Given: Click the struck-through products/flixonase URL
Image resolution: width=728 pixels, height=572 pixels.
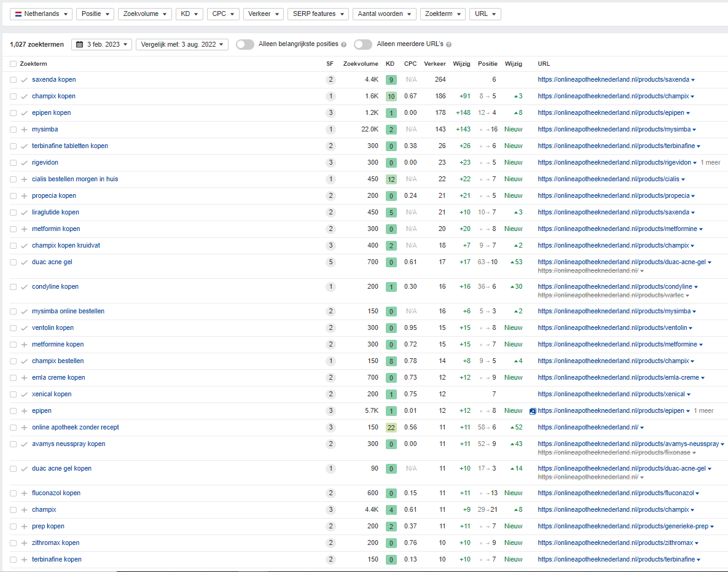Looking at the screenshot, I should 614,453.
